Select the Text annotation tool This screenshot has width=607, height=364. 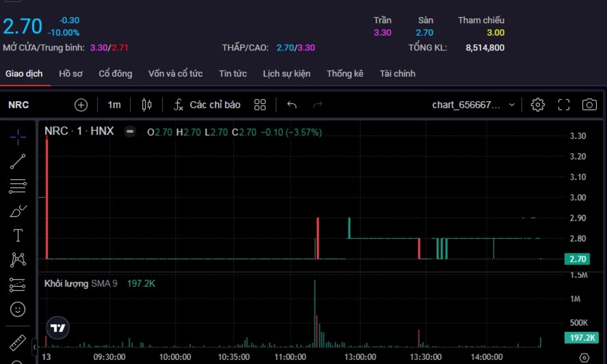pos(18,235)
